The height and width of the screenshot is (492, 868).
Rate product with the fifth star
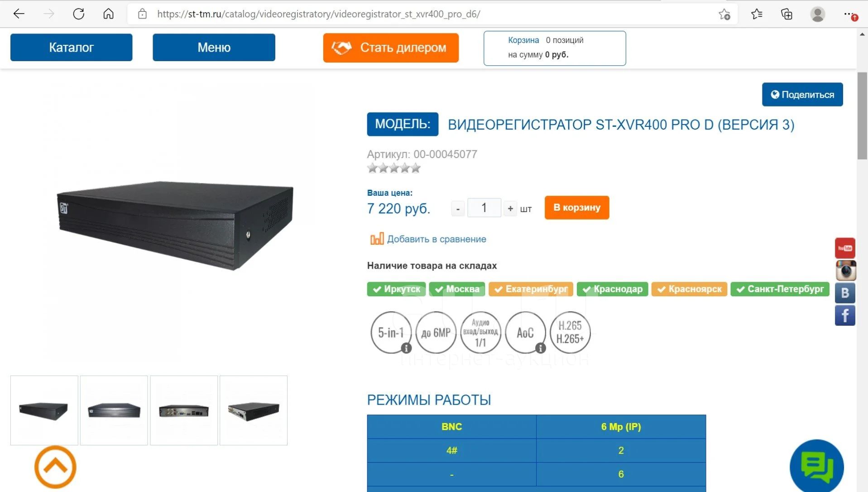(x=416, y=168)
